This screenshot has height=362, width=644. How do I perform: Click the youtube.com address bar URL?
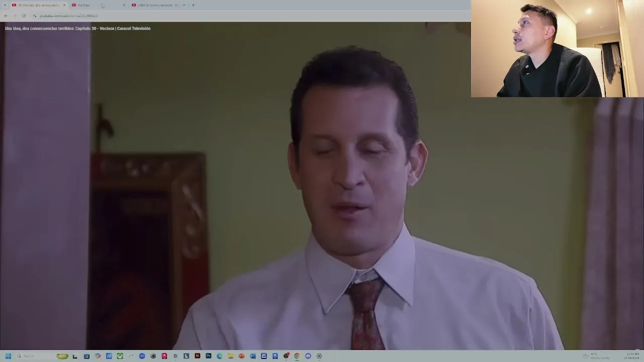(x=68, y=16)
